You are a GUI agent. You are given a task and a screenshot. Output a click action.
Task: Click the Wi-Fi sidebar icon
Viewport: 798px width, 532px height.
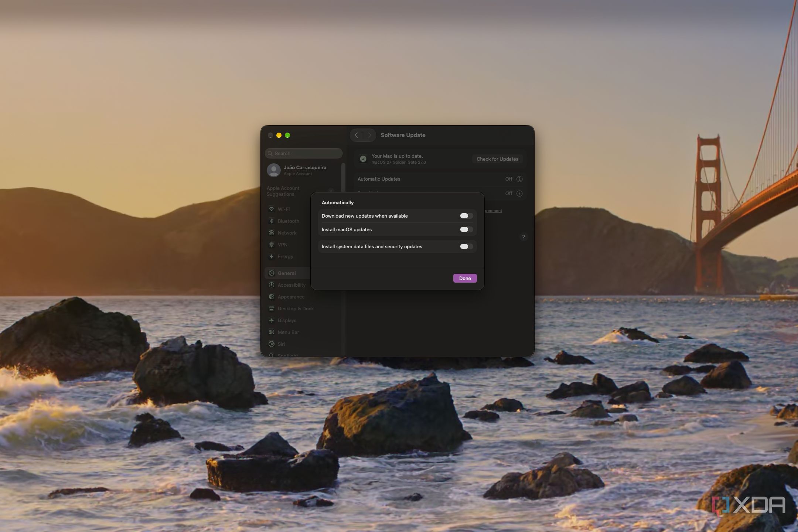click(272, 209)
